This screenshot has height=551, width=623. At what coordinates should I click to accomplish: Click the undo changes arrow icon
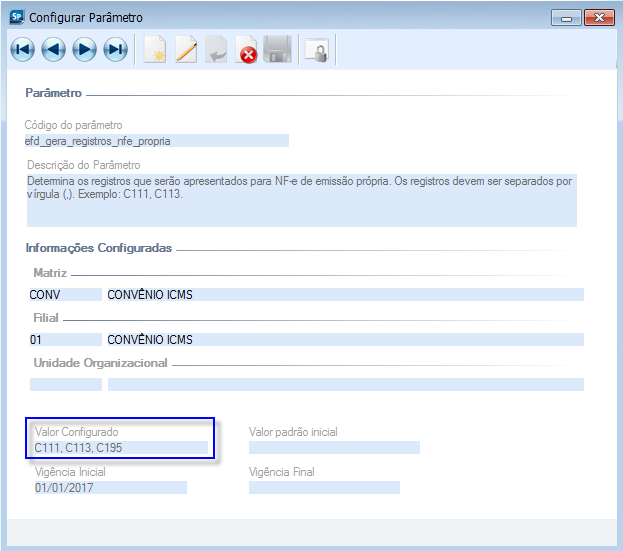coord(216,49)
